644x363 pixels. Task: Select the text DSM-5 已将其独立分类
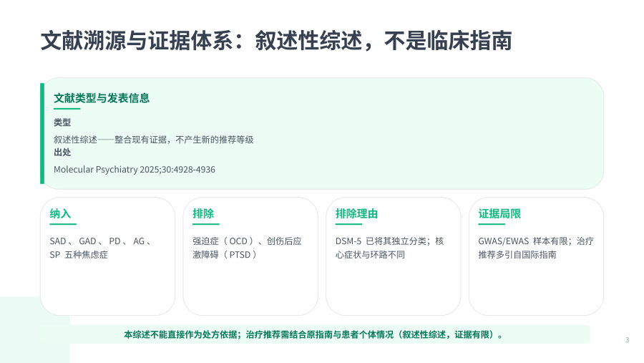pyautogui.click(x=389, y=248)
